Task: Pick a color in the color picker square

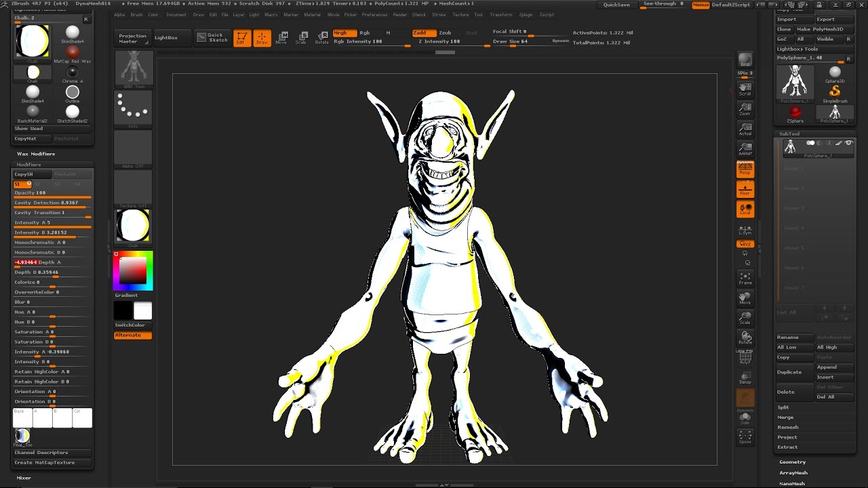Action: coord(134,270)
